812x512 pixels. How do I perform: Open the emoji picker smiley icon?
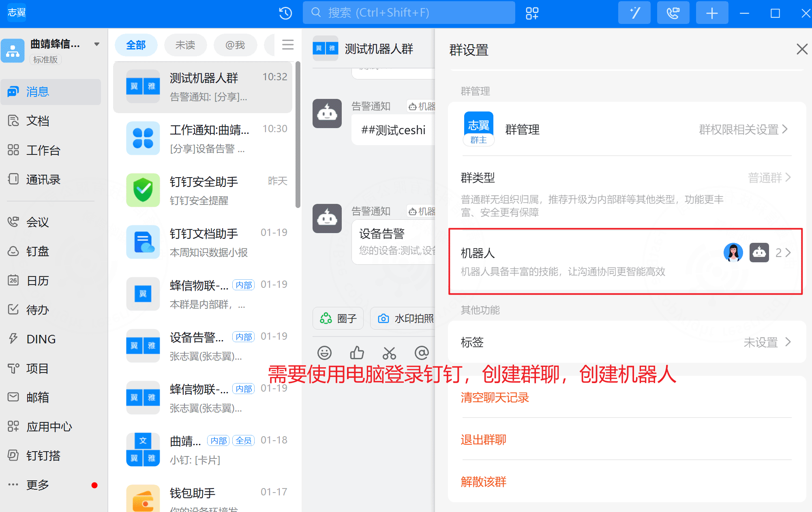324,353
